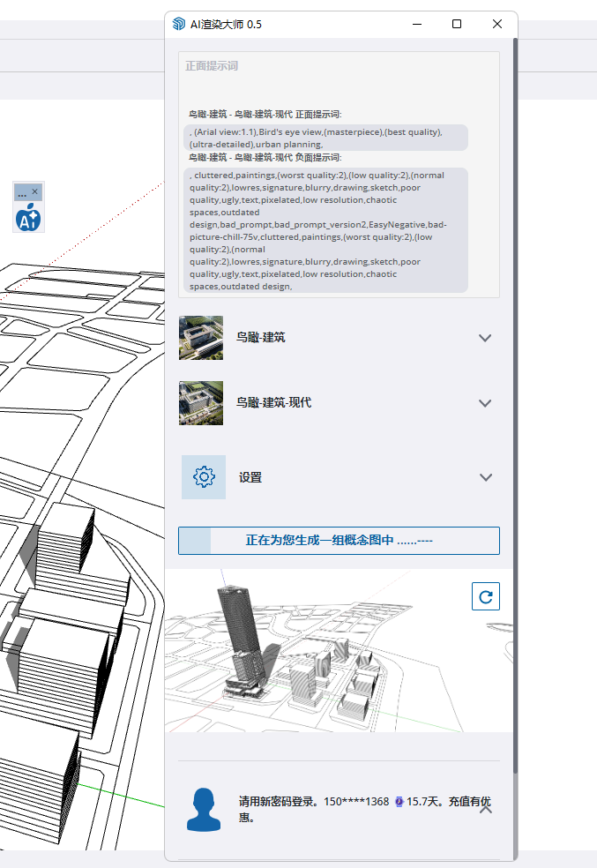Expand the 鸟瞰-建筑 category dropdown
Viewport: 597px width, 868px height.
coord(484,338)
